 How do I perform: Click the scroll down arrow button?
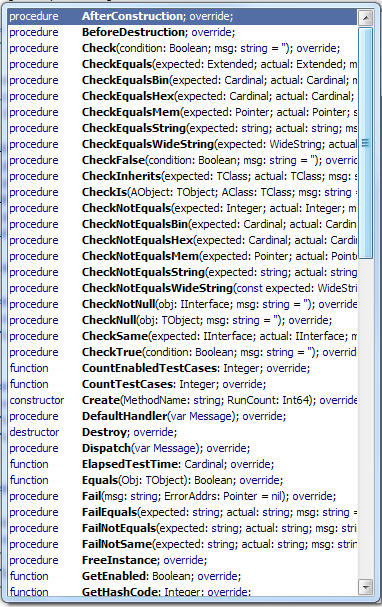click(365, 587)
